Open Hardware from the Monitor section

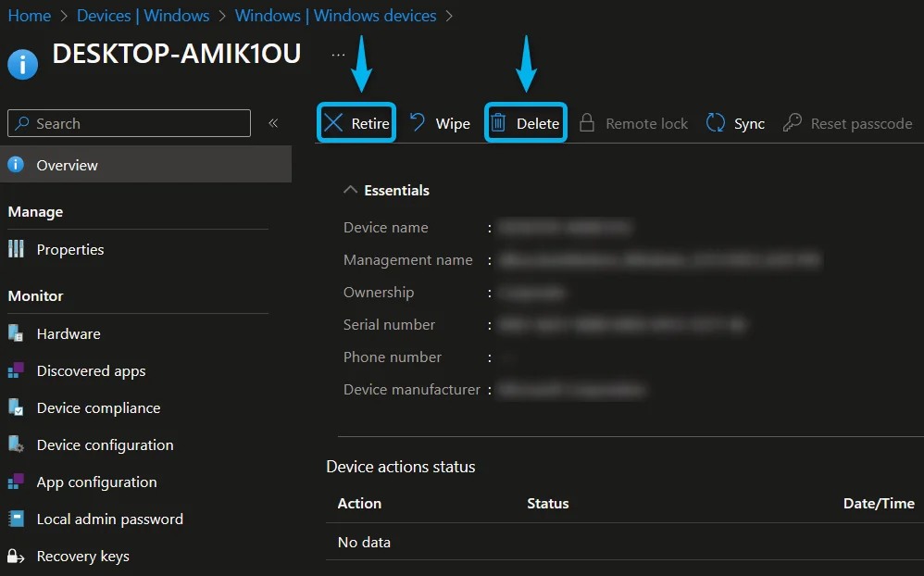(68, 333)
